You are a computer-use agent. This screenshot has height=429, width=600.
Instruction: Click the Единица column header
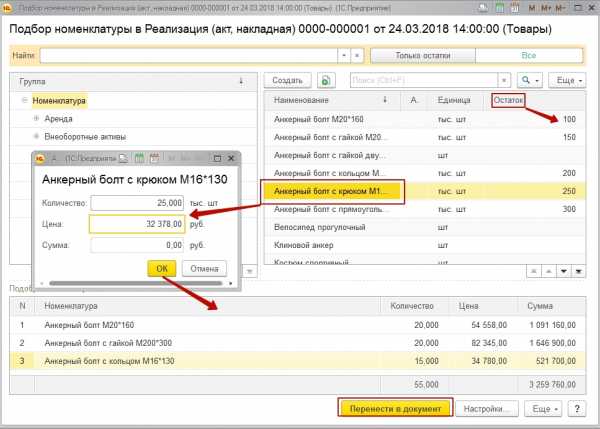tap(454, 100)
